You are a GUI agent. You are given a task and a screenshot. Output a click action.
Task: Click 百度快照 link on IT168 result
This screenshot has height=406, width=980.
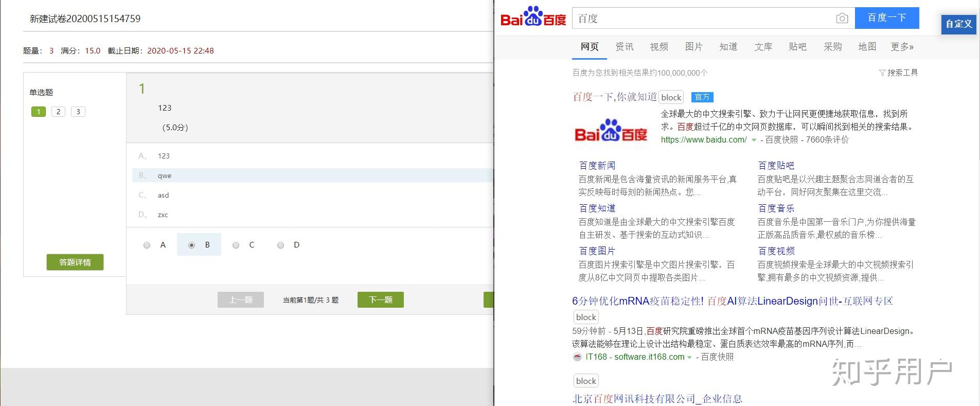tap(717, 357)
